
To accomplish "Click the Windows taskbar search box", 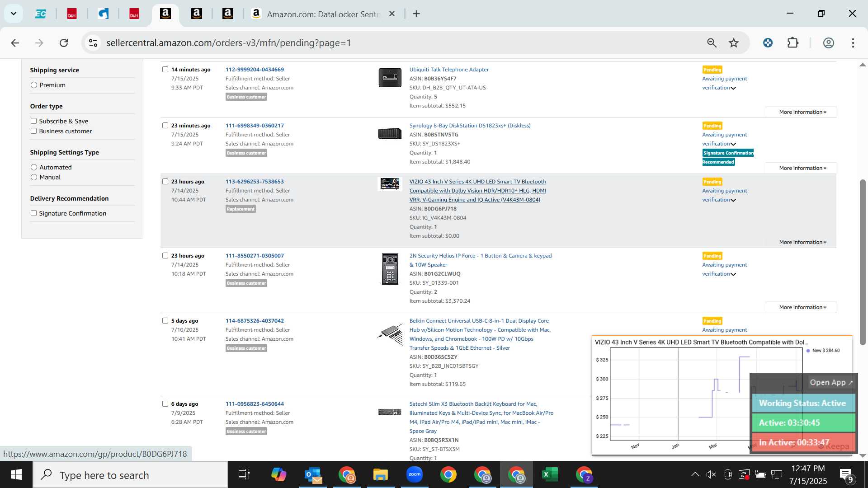I will click(x=130, y=475).
